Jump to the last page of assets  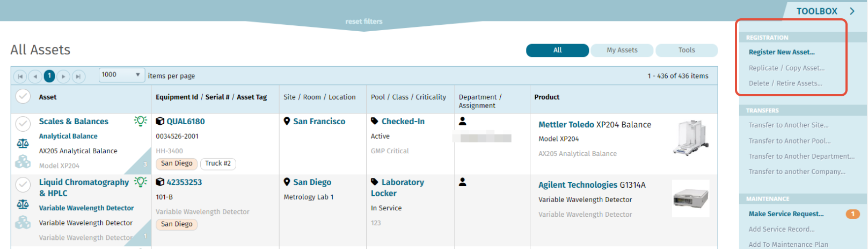[x=78, y=76]
